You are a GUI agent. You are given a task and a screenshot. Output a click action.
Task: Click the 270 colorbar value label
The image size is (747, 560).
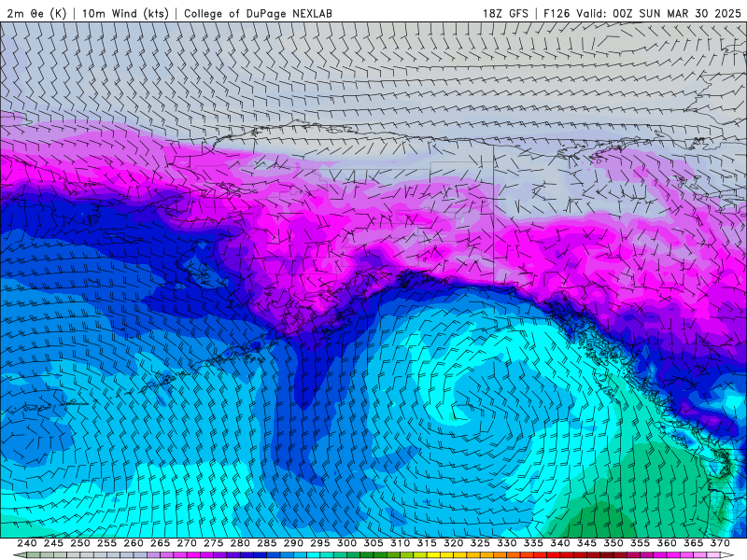pos(187,543)
